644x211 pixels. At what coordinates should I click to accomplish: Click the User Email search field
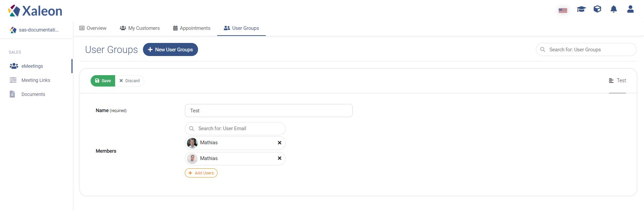pos(235,128)
